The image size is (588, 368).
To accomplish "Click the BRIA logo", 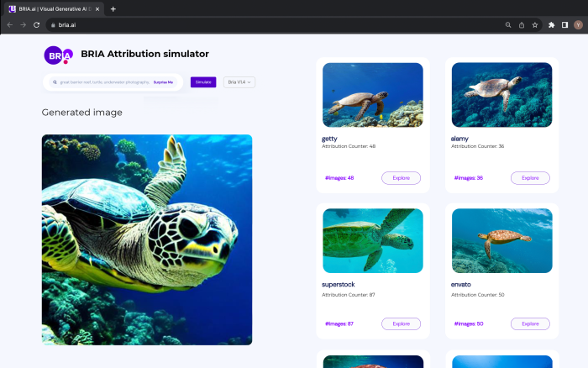I will click(59, 55).
